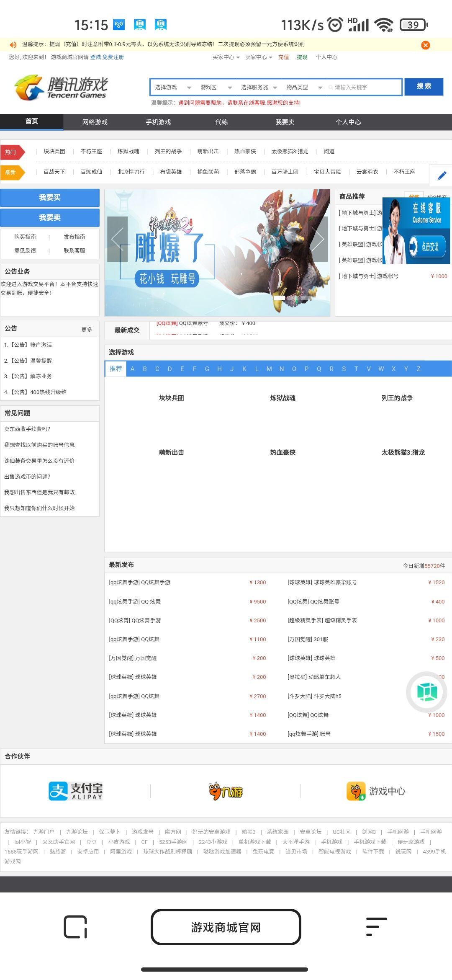Select letter Z game filter
The image size is (452, 980).
[x=419, y=369]
